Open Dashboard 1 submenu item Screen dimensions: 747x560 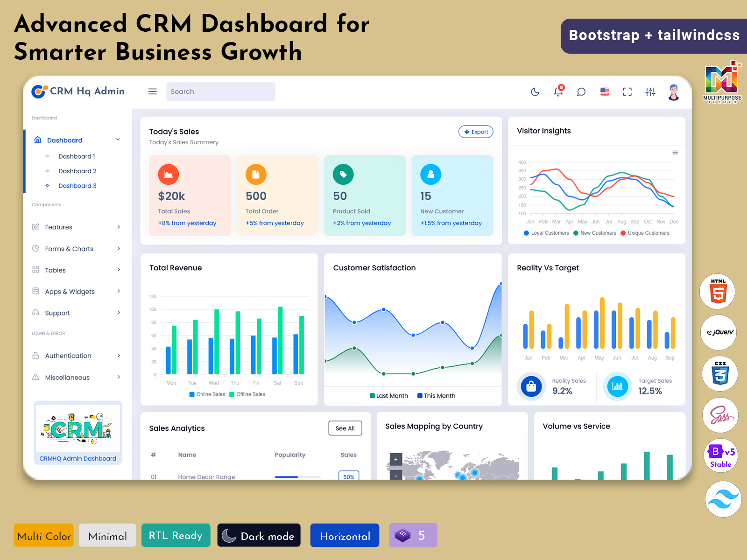click(x=77, y=156)
